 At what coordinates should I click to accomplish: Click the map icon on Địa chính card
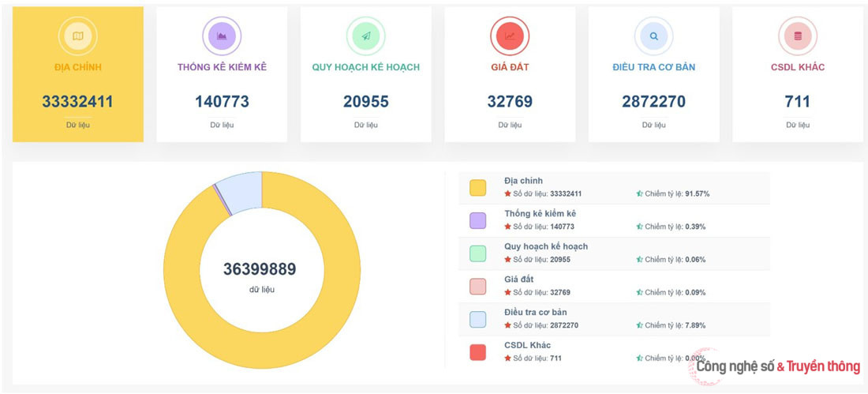77,36
